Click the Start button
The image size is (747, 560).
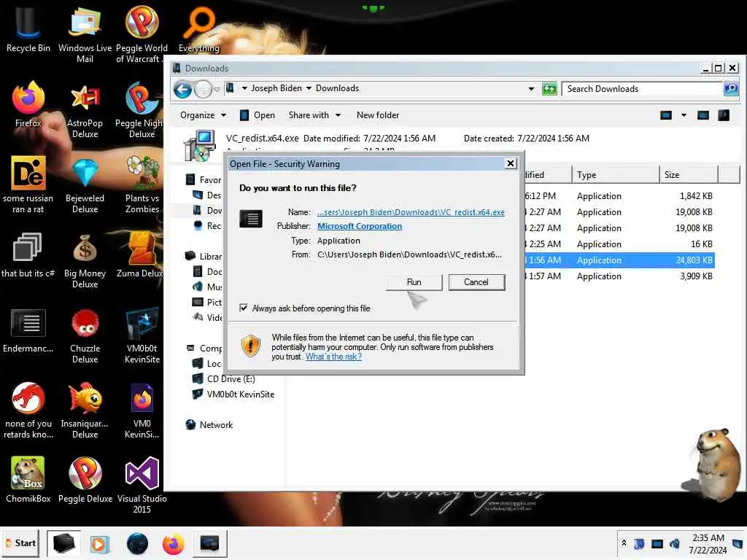20,543
